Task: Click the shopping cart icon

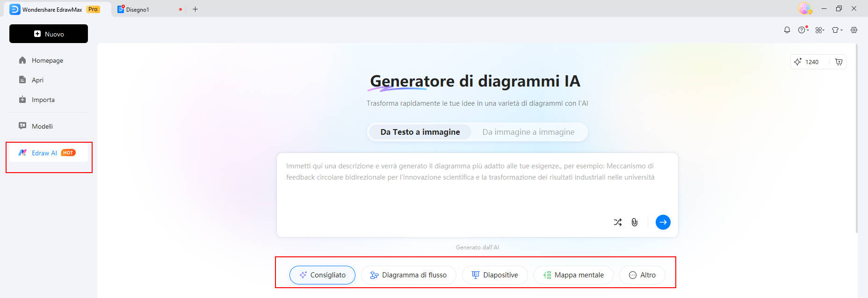Action: click(839, 62)
